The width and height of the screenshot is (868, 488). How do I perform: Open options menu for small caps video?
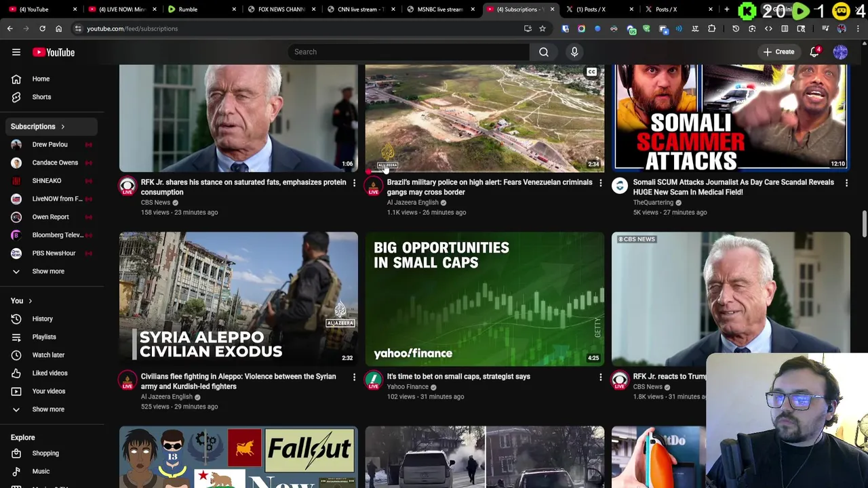click(600, 377)
